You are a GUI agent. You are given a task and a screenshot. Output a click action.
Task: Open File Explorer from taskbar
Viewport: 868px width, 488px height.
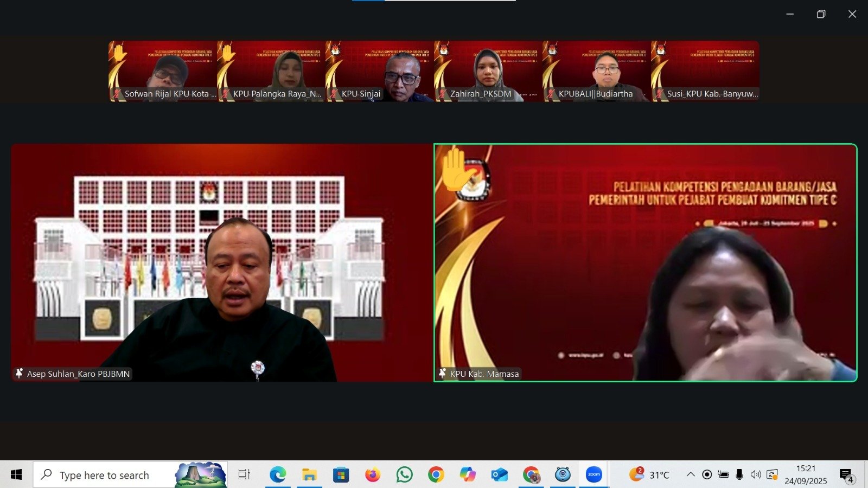tap(309, 475)
